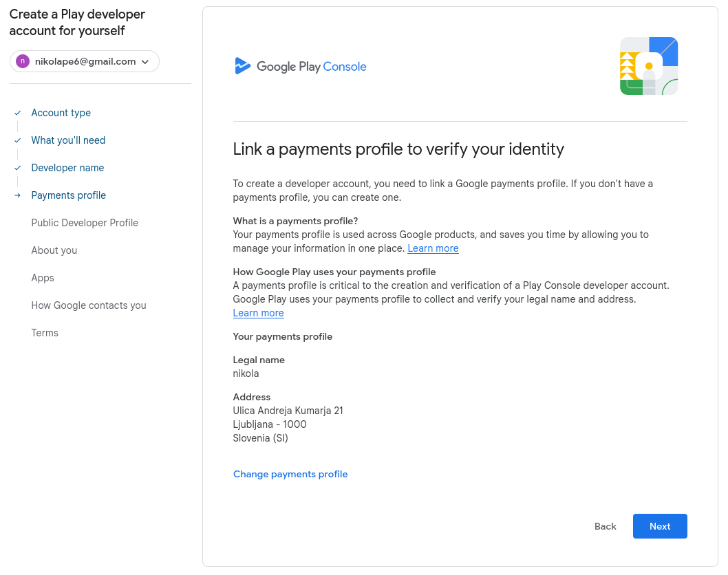Click the Link a payments profile heading
728x575 pixels.
pyautogui.click(x=398, y=149)
